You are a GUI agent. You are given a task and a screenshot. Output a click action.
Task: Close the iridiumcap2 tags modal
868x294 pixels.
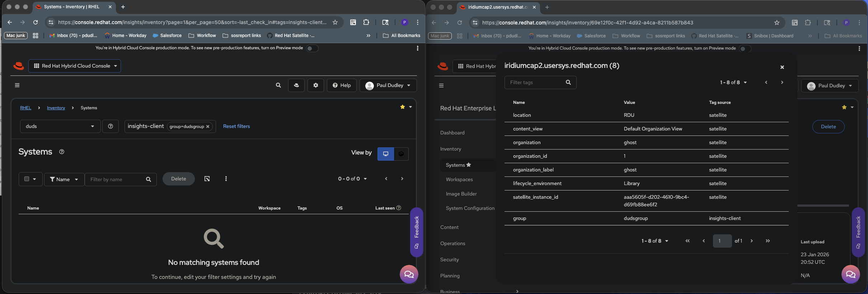(x=782, y=67)
